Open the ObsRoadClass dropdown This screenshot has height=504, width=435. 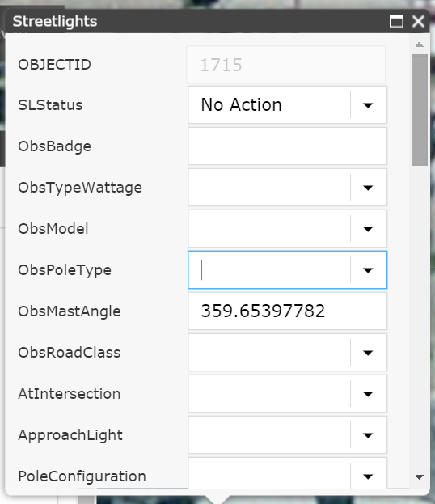pos(368,353)
